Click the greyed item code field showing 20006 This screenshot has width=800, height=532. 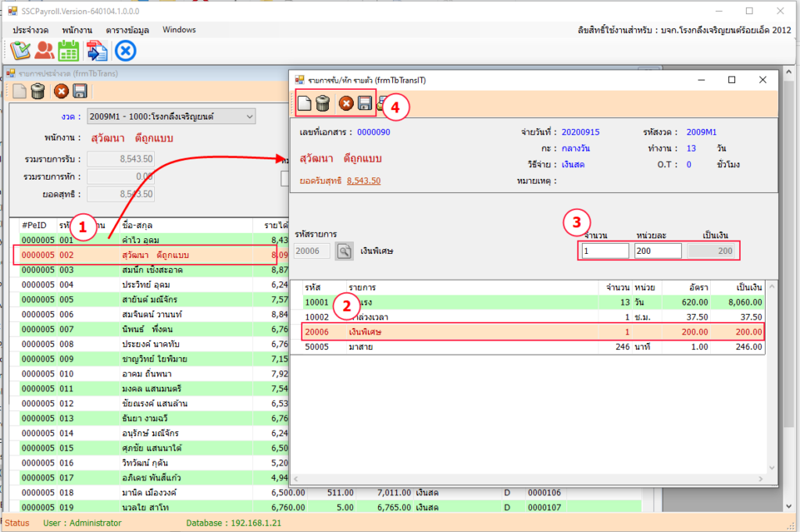click(x=312, y=251)
